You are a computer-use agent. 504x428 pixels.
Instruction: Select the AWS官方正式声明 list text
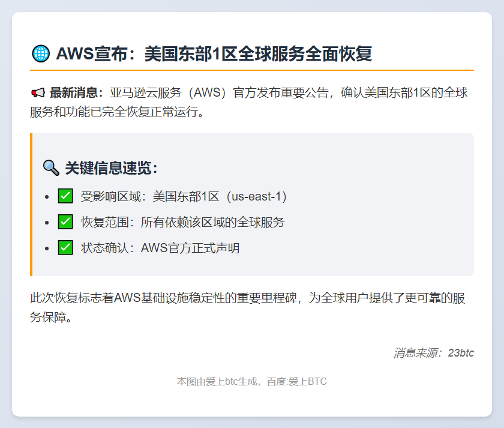190,248
